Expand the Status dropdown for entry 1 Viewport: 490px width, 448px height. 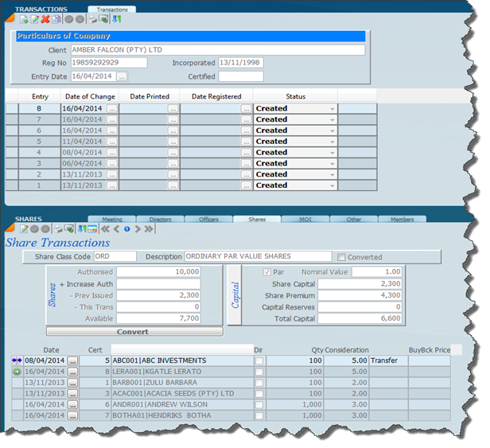pyautogui.click(x=332, y=185)
